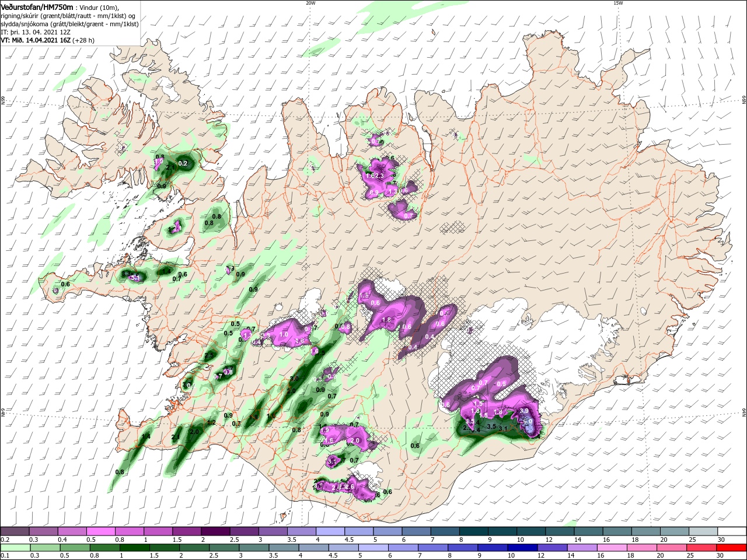Click the 1–1.5 darkest green rain swatch
This screenshot has width=747, height=560.
click(x=134, y=548)
